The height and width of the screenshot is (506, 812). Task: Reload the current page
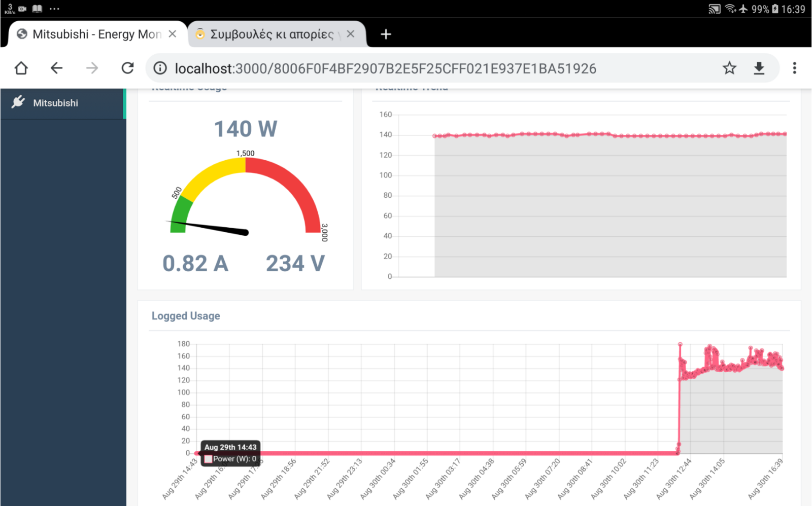127,68
